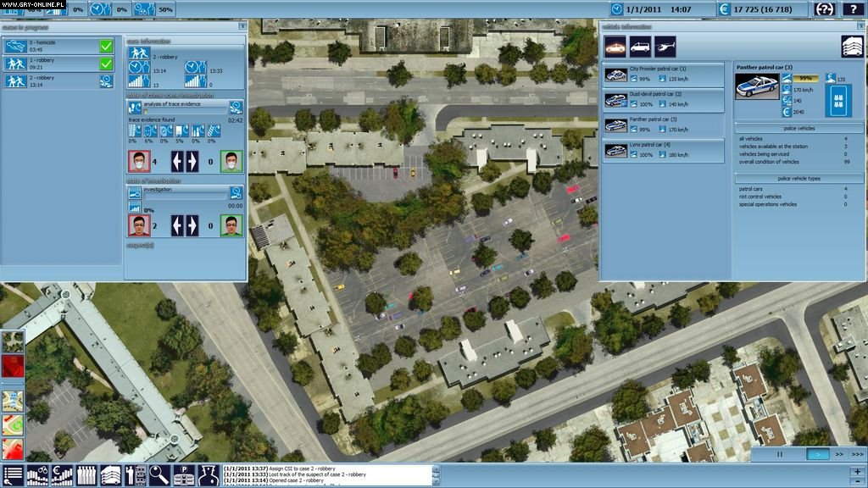
Task: Open the magnifying glass search tool
Action: tap(159, 475)
